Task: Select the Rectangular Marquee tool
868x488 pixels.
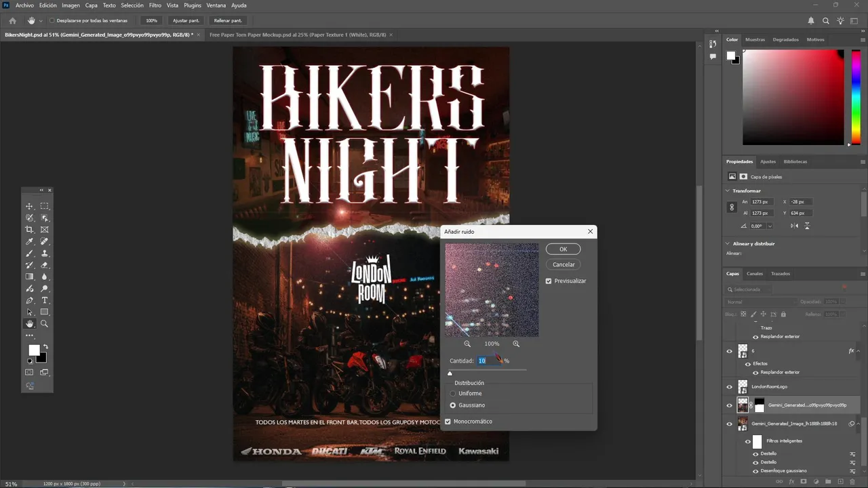Action: 44,206
